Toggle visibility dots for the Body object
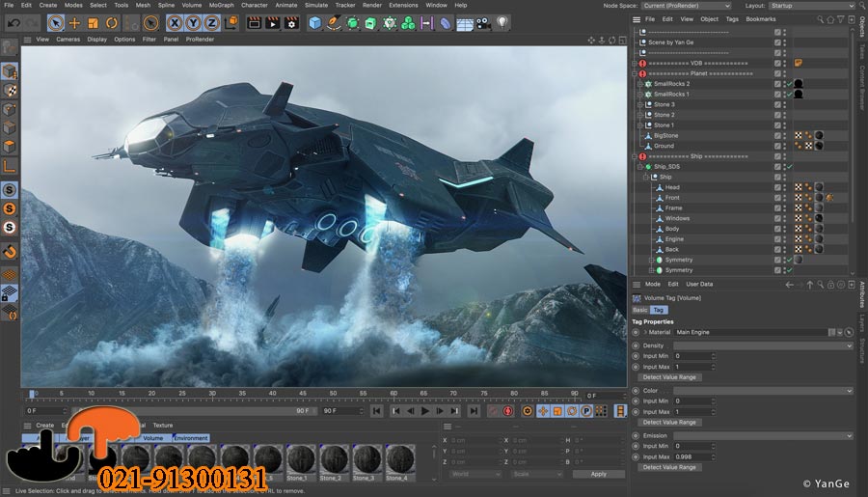868x497 pixels. point(784,229)
